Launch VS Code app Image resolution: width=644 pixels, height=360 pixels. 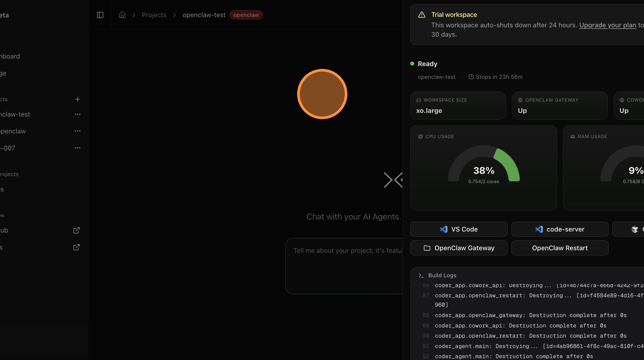point(459,229)
